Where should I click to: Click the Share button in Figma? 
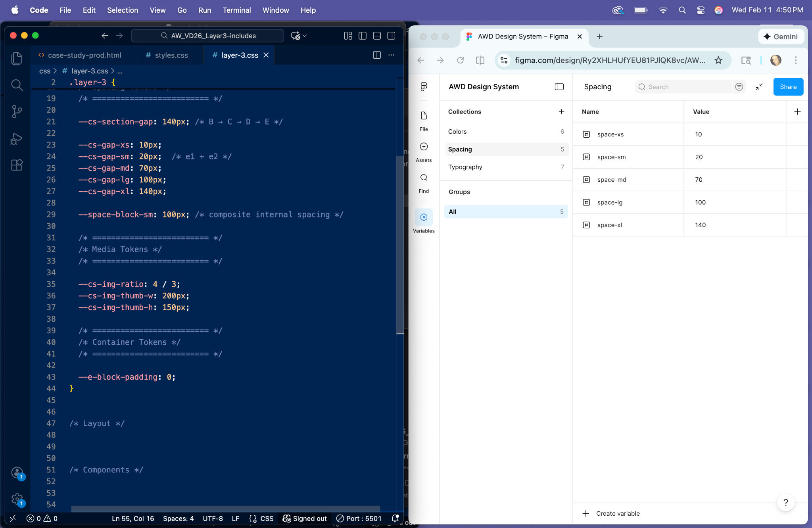[787, 86]
